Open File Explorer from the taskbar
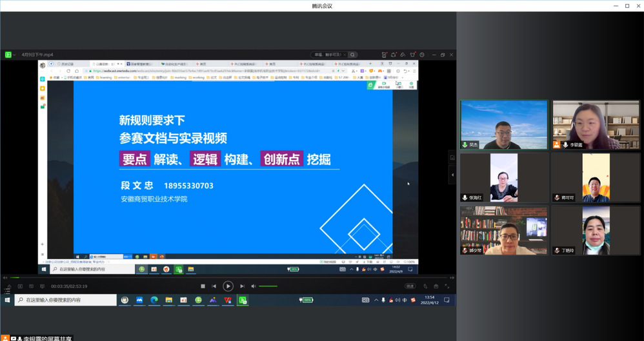The width and height of the screenshot is (644, 341). point(169,300)
